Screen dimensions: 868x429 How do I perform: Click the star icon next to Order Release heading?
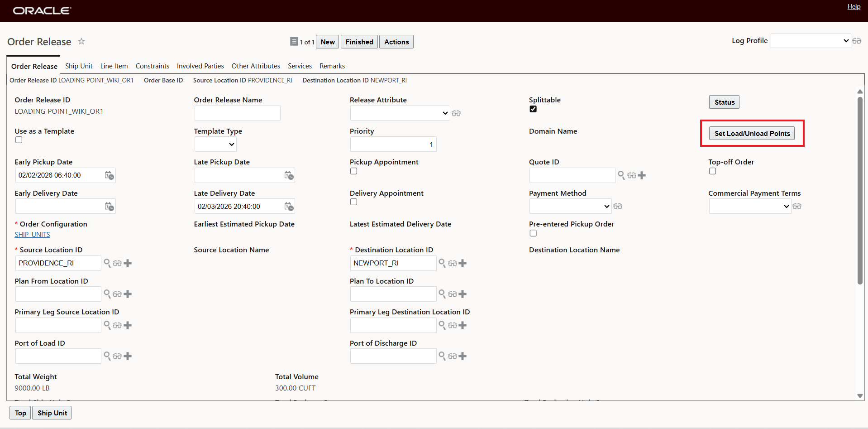81,41
